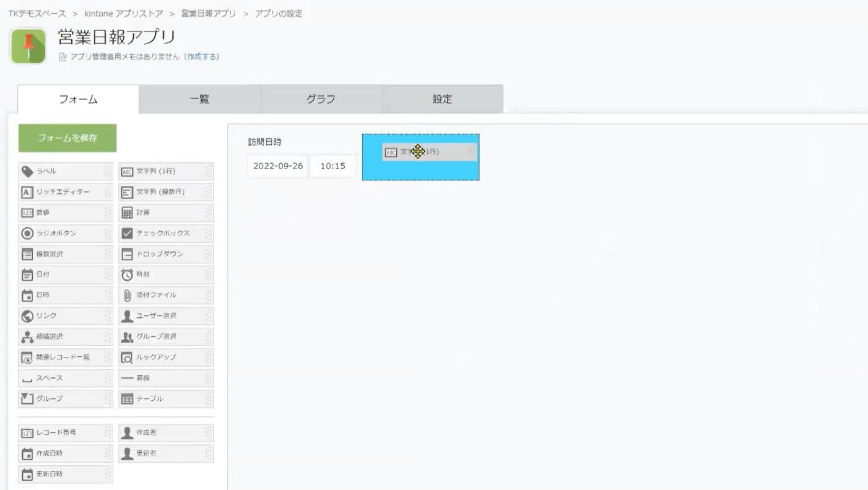This screenshot has height=490, width=868.
Task: Select the テーブル grid icon field
Action: click(127, 399)
